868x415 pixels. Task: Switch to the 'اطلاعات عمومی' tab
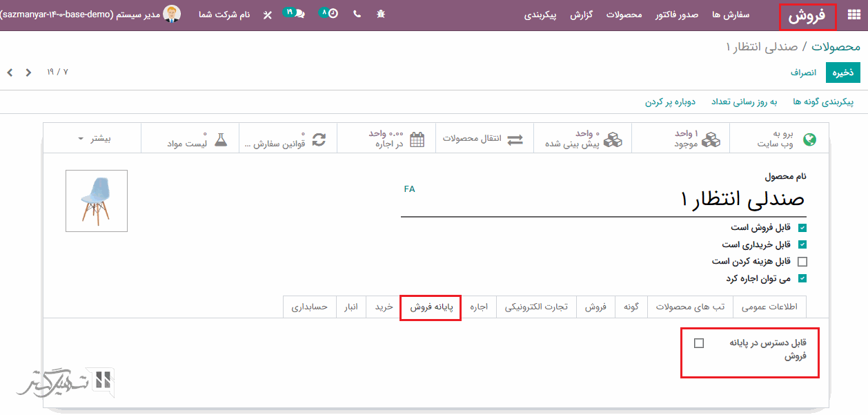tap(769, 307)
